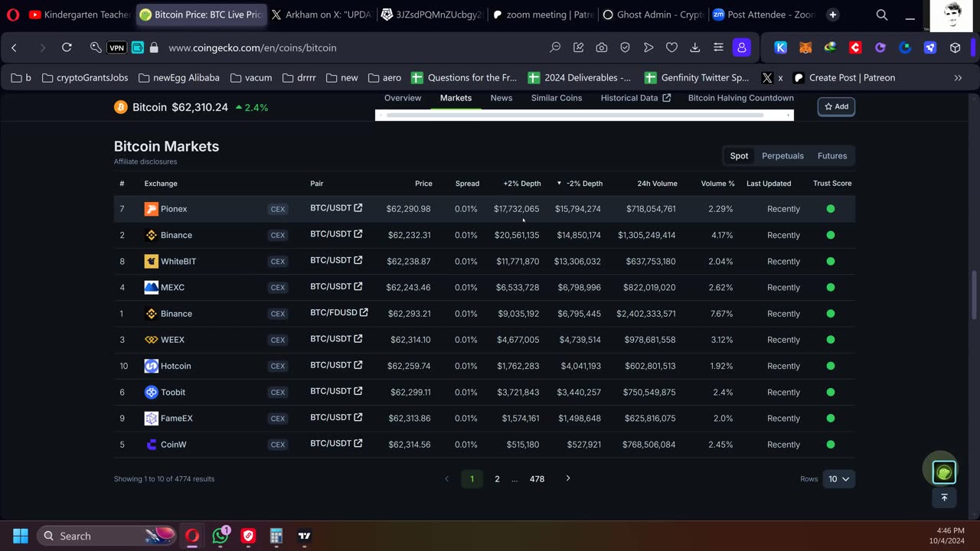Click the next page arrow in pagination

568,478
